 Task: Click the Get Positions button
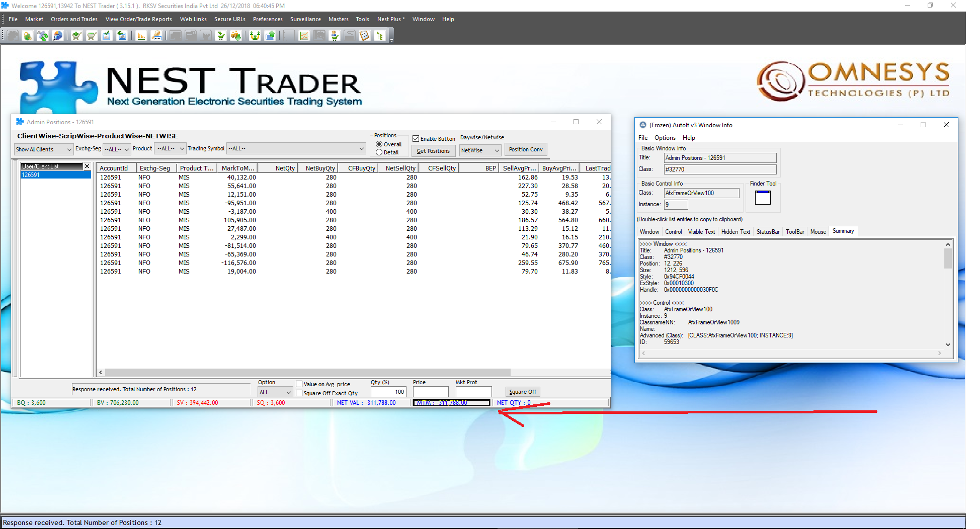pos(433,150)
